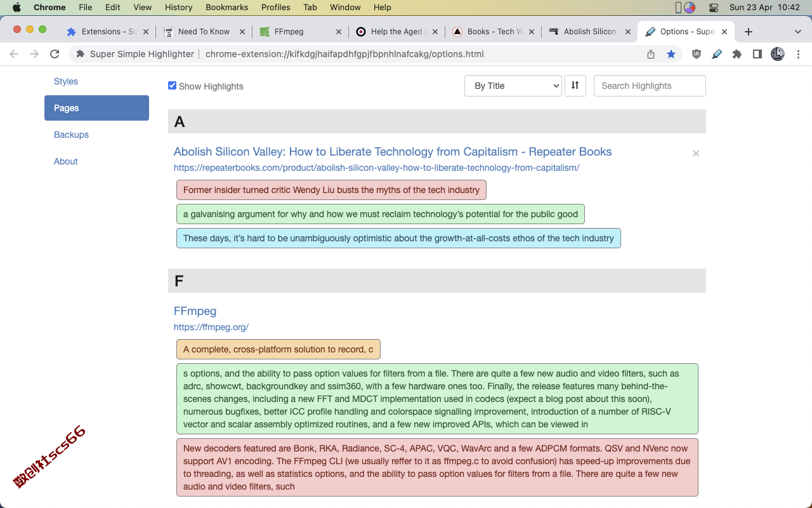Click the share page icon in address bar
Screen dimensions: 812x508
(x=651, y=54)
